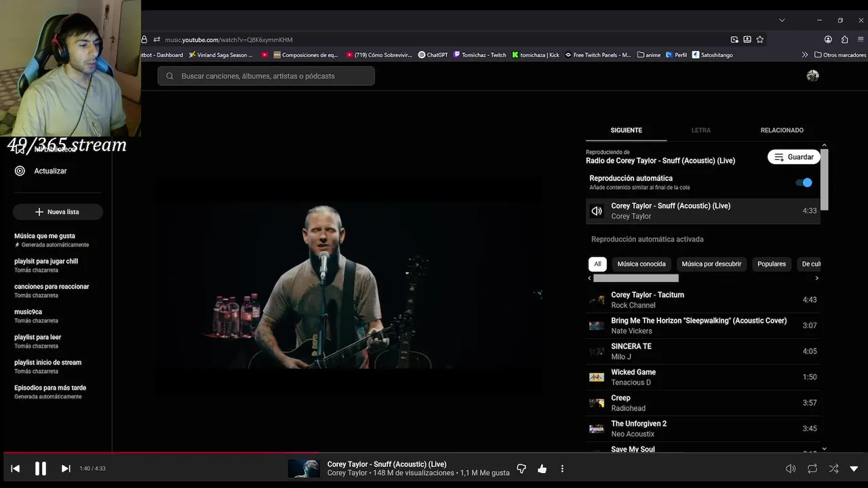Open ChatGPT bookmark
This screenshot has height=488, width=868.
(x=433, y=55)
